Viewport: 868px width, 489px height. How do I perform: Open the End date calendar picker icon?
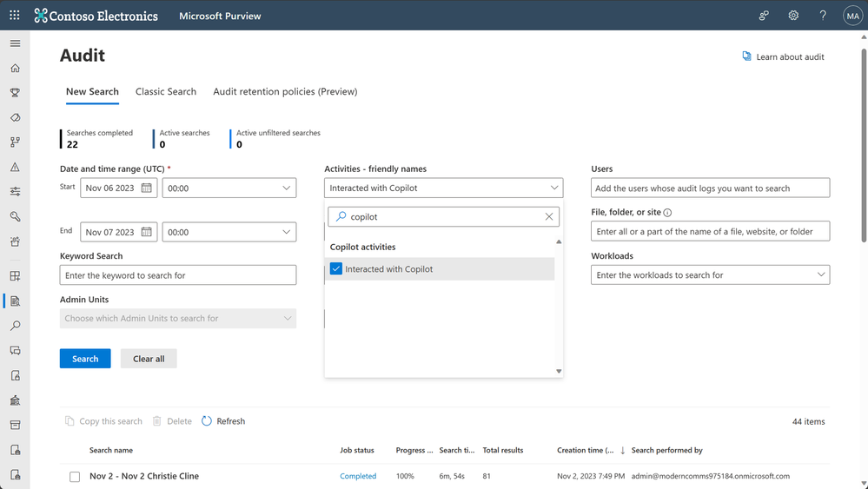click(147, 232)
